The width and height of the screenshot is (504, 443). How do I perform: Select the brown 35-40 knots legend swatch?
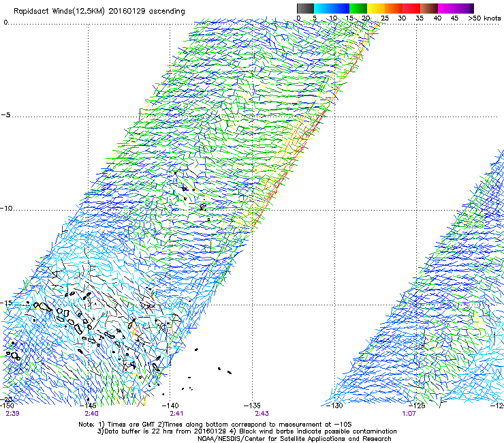pyautogui.click(x=429, y=8)
